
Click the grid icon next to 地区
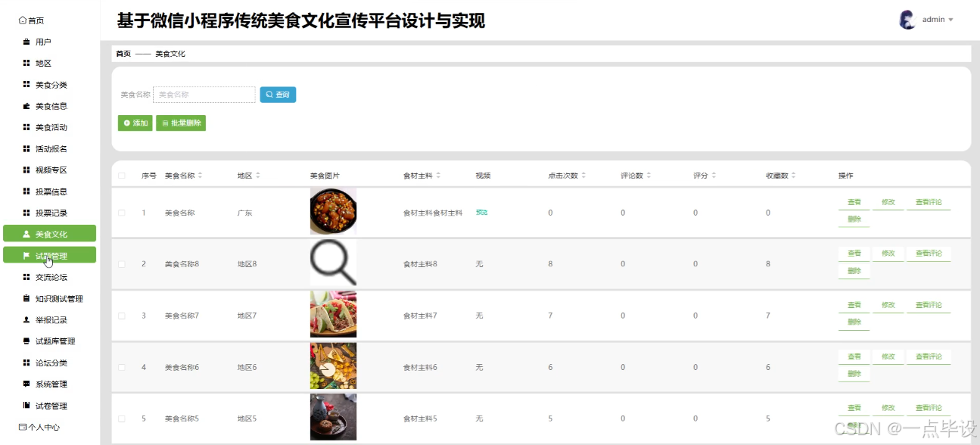point(26,64)
